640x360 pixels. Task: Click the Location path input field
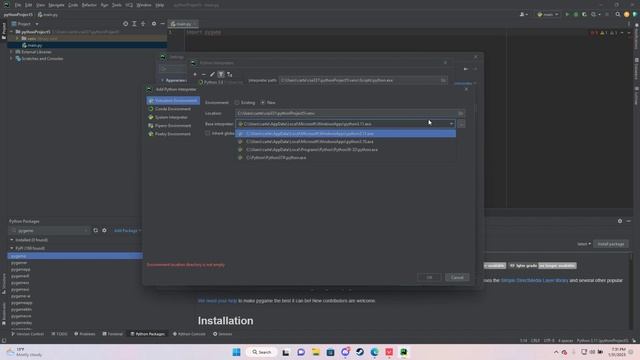pyautogui.click(x=346, y=113)
